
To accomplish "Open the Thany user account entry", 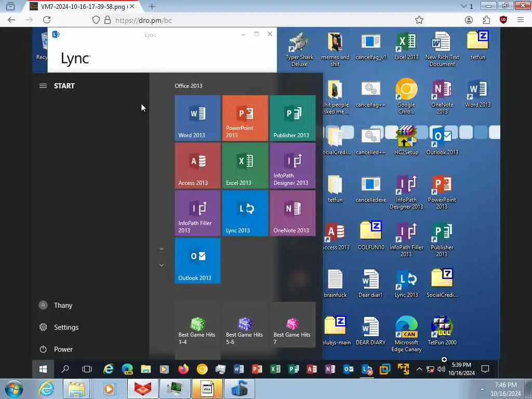I will (56, 305).
